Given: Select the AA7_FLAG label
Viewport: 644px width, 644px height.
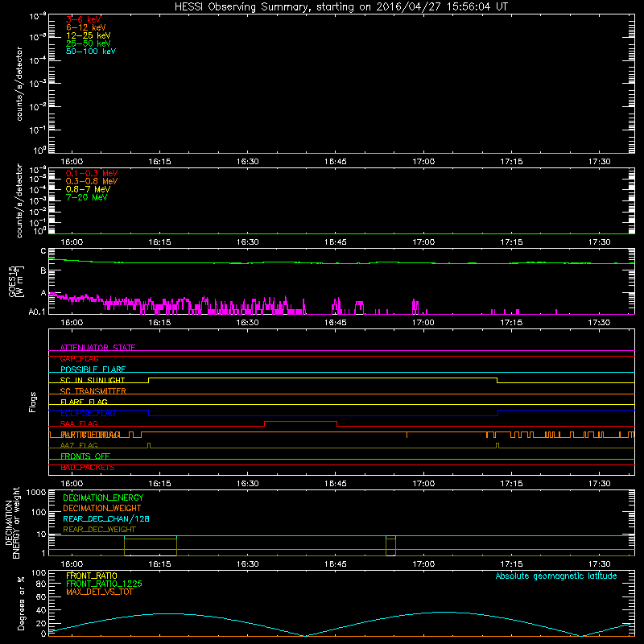Looking at the screenshot, I should coord(79,445).
